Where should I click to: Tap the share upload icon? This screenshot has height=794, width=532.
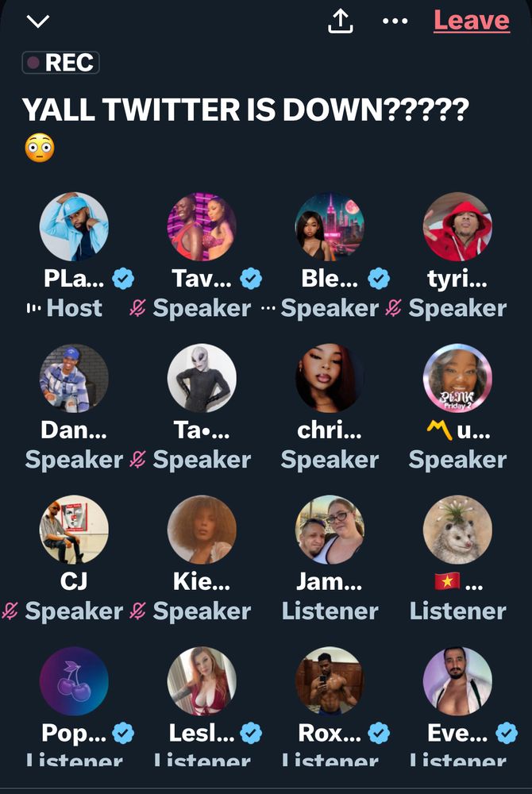[340, 21]
